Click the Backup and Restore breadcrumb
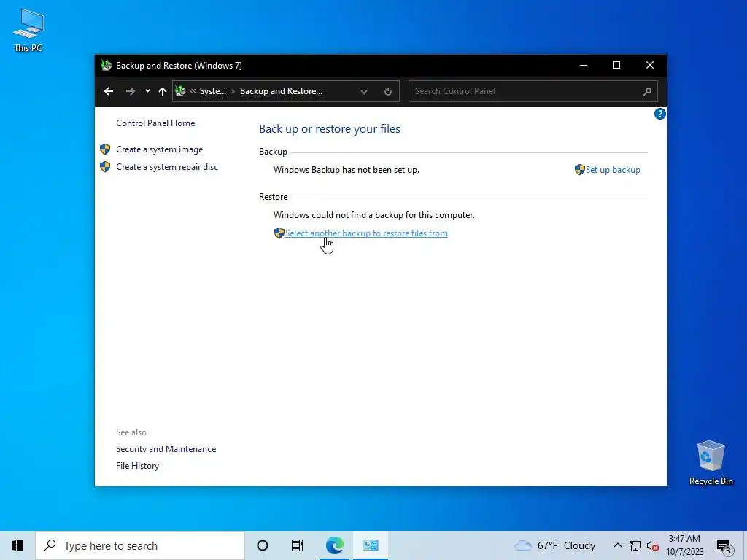The height and width of the screenshot is (560, 747). pyautogui.click(x=281, y=91)
